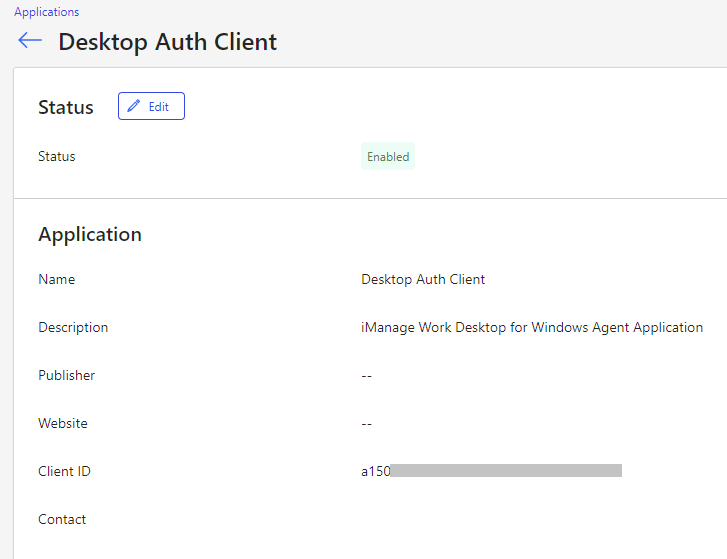This screenshot has width=727, height=559.
Task: Click the Application section heading
Action: 90,235
